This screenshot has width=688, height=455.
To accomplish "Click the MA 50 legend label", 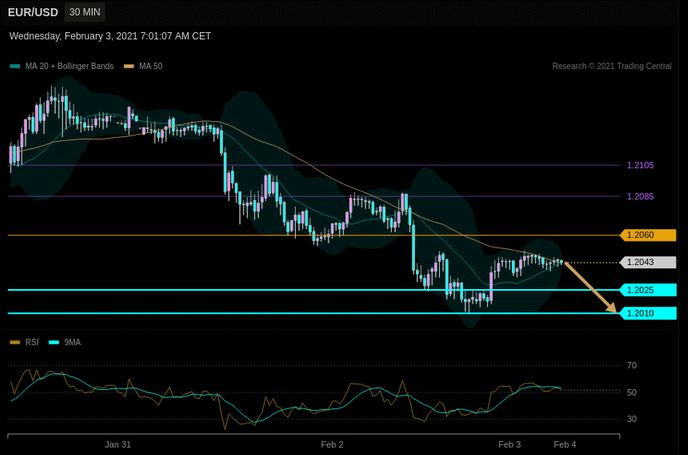I will [x=150, y=66].
